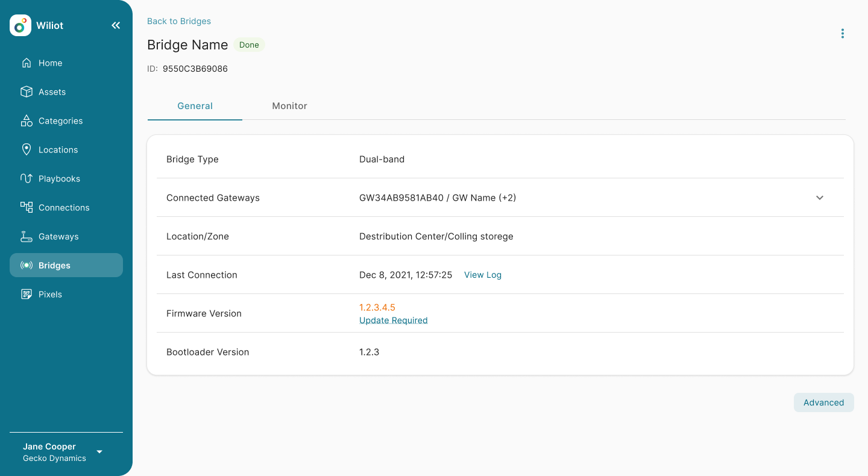The width and height of the screenshot is (868, 476).
Task: Collapse the sidebar with double chevron
Action: tap(116, 25)
